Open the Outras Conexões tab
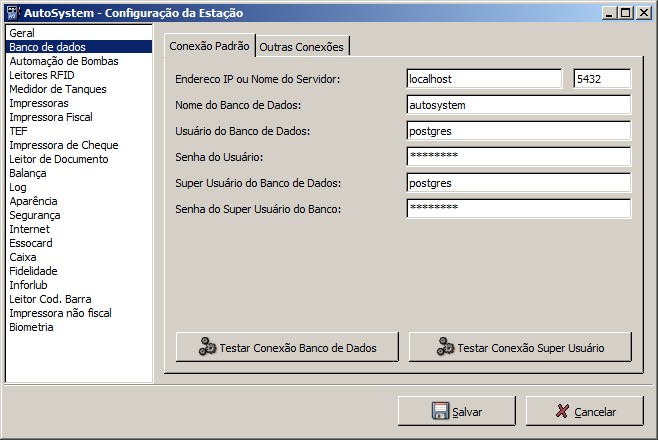The width and height of the screenshot is (658, 440). (x=302, y=47)
